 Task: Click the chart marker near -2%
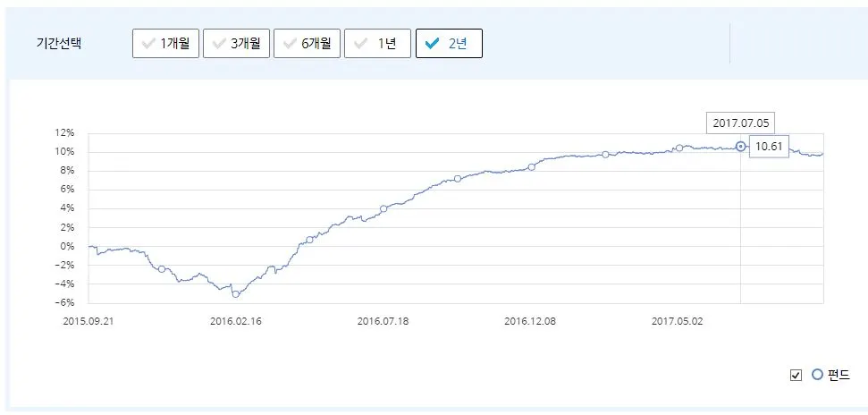162,268
